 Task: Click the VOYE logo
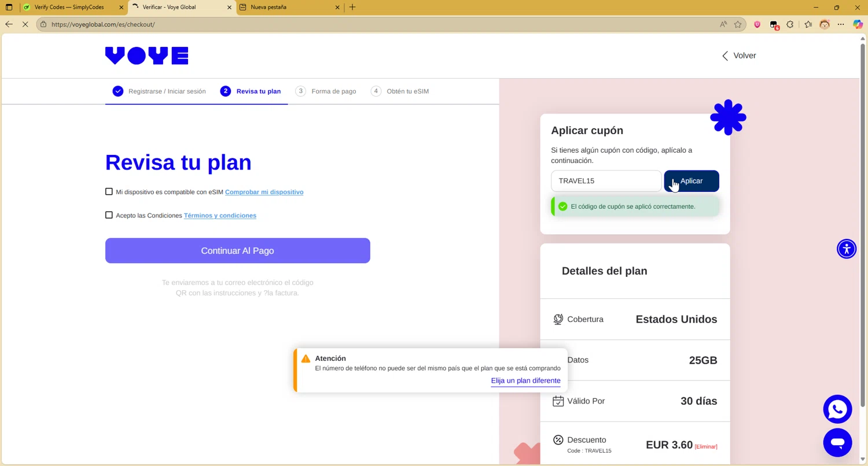coord(147,56)
